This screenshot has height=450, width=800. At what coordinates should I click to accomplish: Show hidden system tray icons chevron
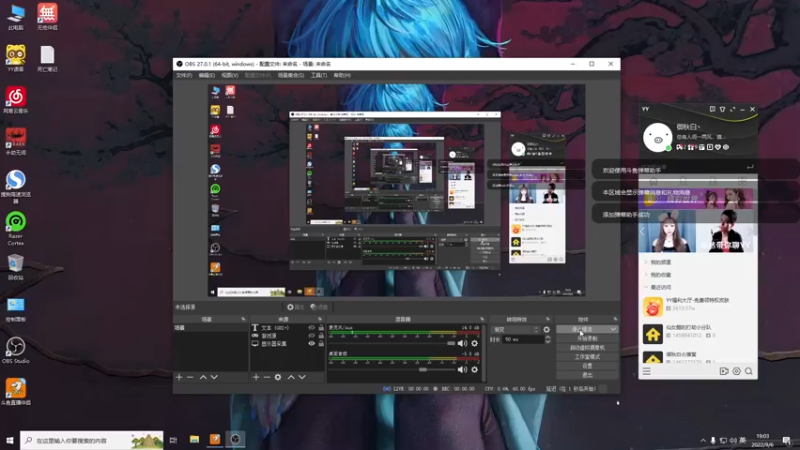[703, 440]
